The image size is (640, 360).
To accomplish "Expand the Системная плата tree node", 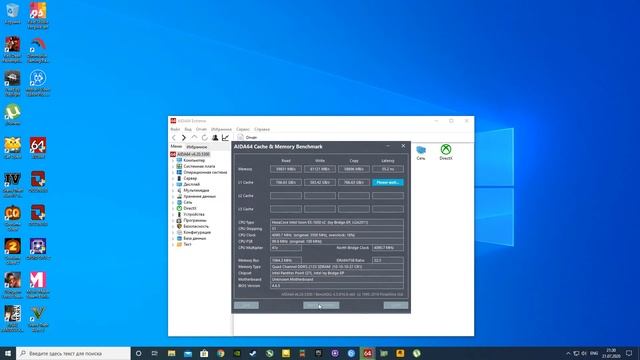I will point(173,167).
